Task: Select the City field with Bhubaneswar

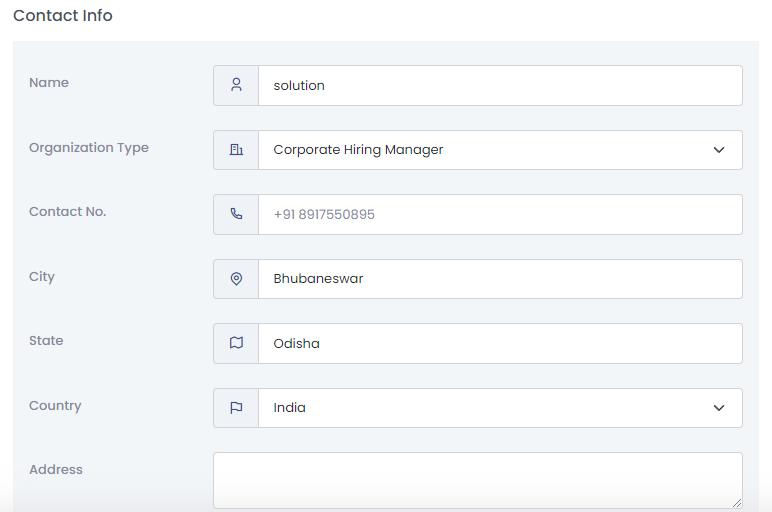Action: click(500, 279)
